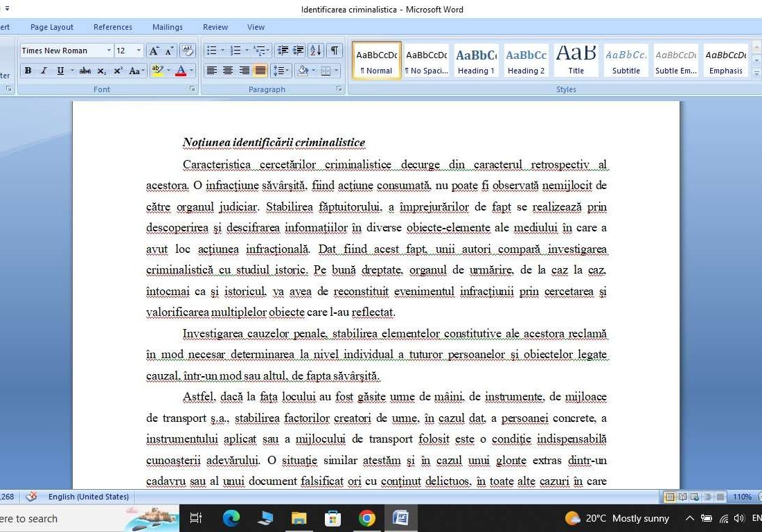
Task: Toggle bold formatting in the Font group
Action: coord(28,70)
